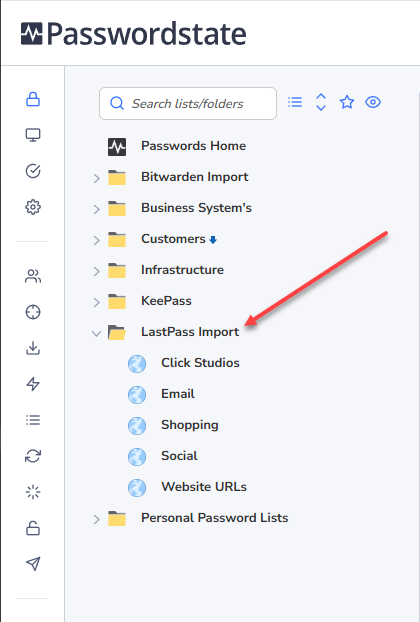Click the blue down arrow beside Customers
420x622 pixels.
pos(213,240)
